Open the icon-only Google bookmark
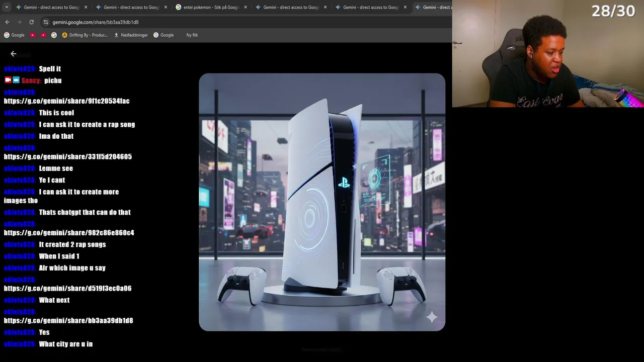644x362 pixels. (54, 35)
